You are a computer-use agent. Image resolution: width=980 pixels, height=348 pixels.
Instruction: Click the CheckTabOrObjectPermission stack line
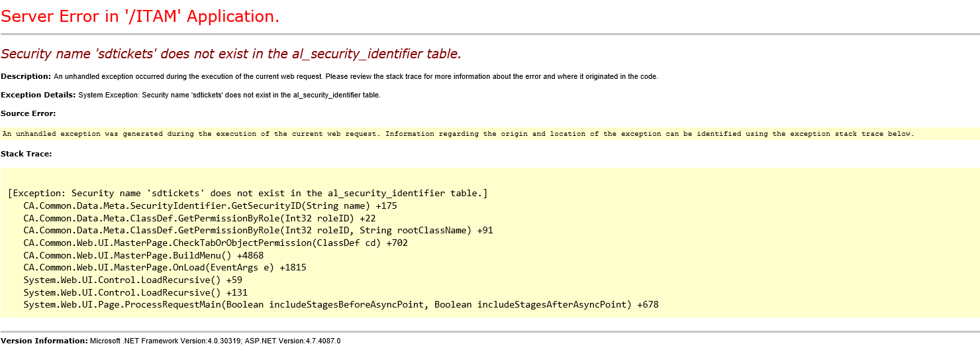pos(215,243)
